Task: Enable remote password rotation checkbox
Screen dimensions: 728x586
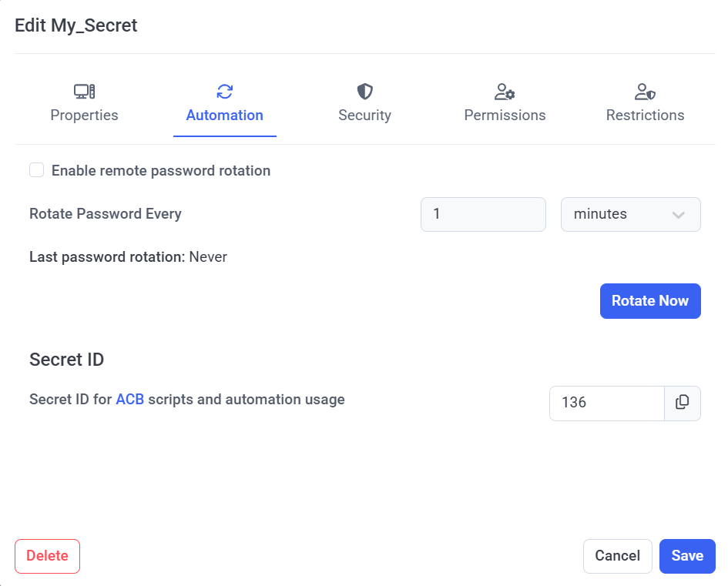Action: point(36,170)
